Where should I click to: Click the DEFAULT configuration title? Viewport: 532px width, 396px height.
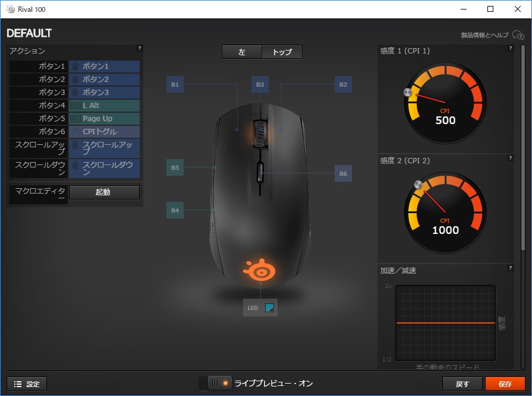(29, 33)
